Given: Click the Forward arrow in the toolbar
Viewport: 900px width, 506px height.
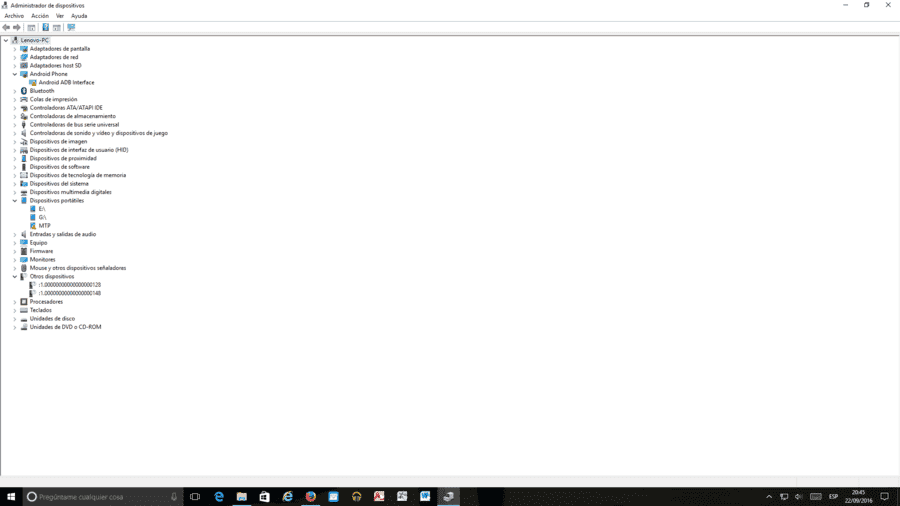Looking at the screenshot, I should 17,28.
